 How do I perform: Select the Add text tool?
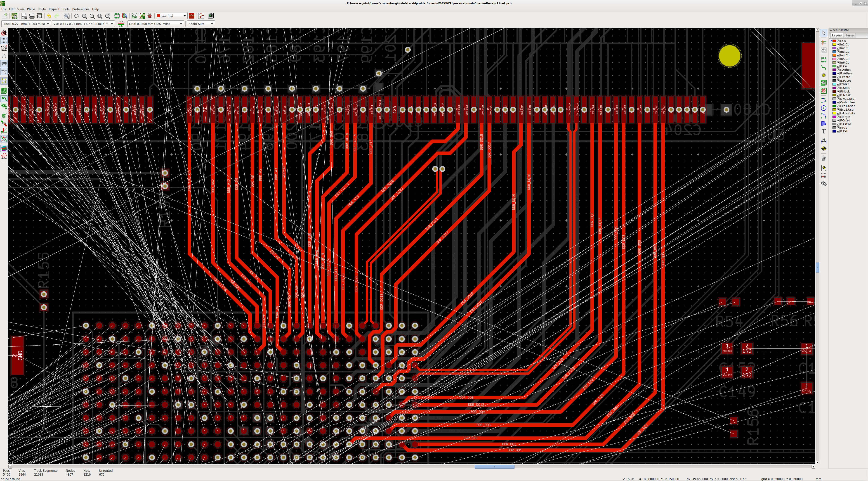point(823,131)
